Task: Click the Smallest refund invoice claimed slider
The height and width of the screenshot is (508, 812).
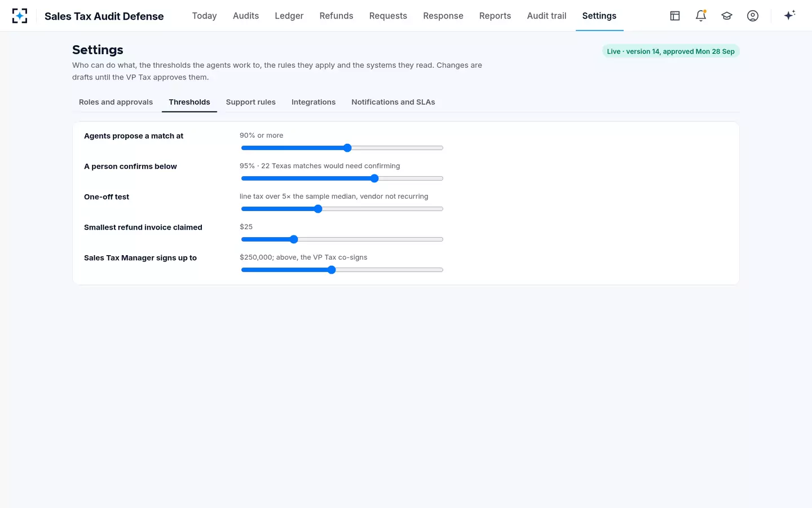Action: tap(342, 239)
